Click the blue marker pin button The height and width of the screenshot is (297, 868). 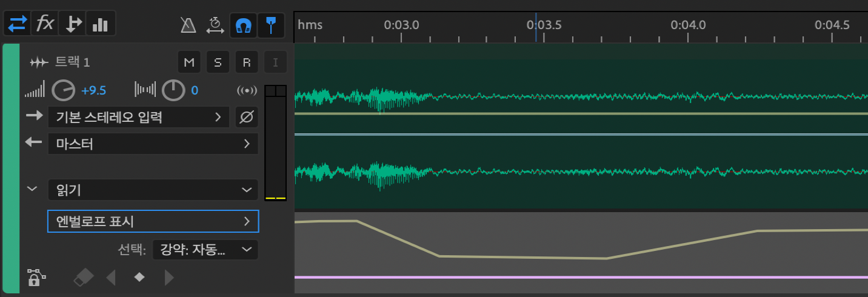pos(271,25)
